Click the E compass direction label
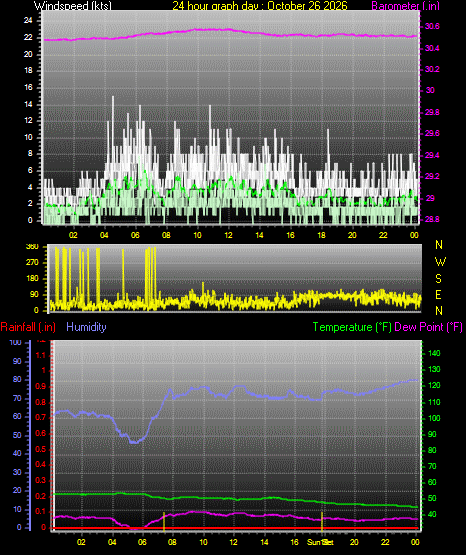The image size is (466, 555). click(438, 295)
